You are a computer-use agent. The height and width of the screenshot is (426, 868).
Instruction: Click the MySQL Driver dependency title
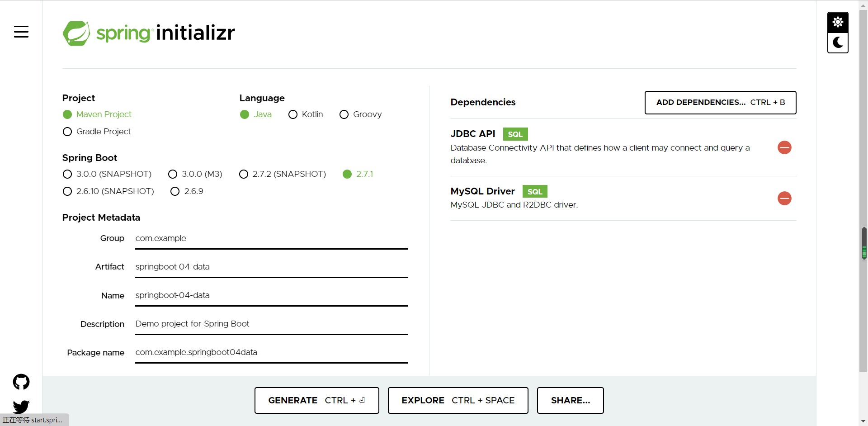483,191
